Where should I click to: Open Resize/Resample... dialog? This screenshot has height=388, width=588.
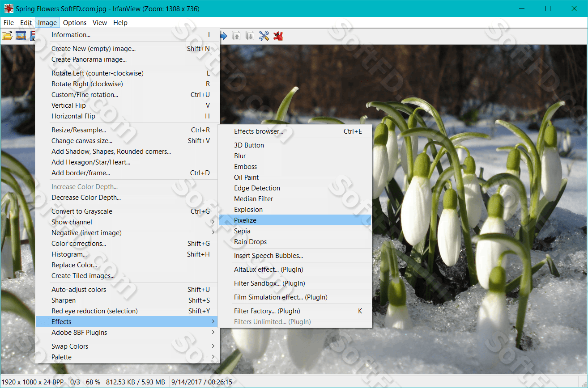[128, 130]
